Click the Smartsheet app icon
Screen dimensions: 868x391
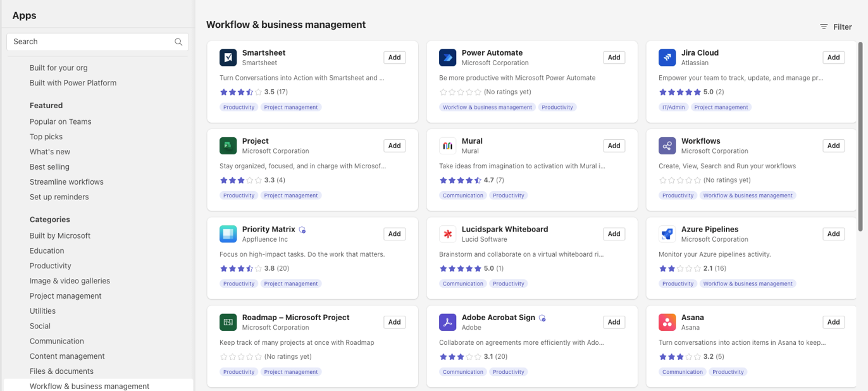(x=228, y=57)
